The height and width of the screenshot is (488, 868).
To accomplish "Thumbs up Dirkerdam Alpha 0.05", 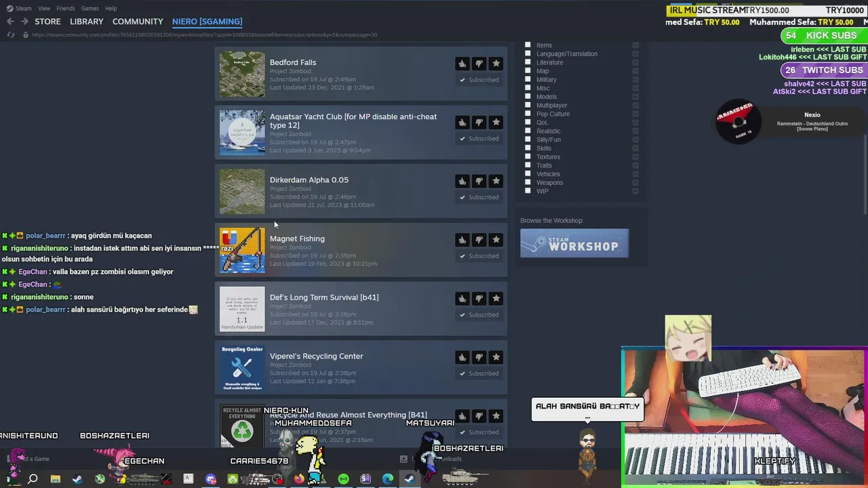I will point(462,181).
